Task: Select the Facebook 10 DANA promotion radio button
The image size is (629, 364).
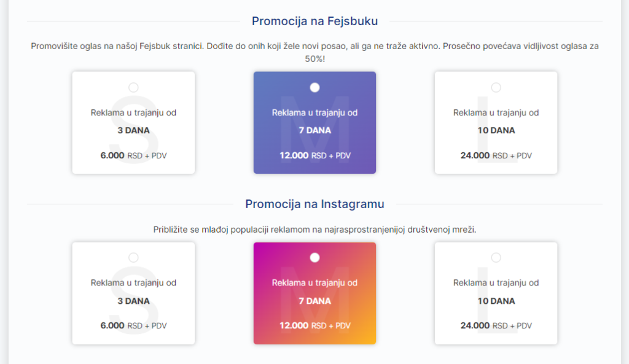Action: (496, 87)
